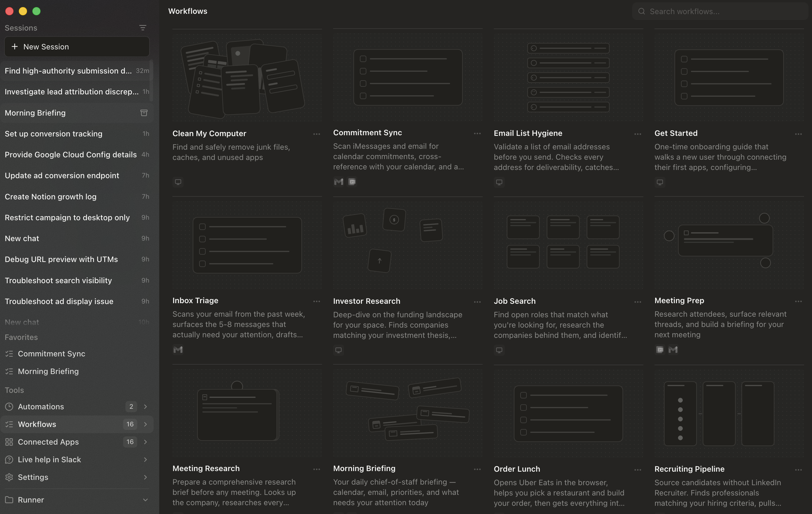The height and width of the screenshot is (514, 812).
Task: Open the Runner folder dropdown
Action: tap(145, 500)
